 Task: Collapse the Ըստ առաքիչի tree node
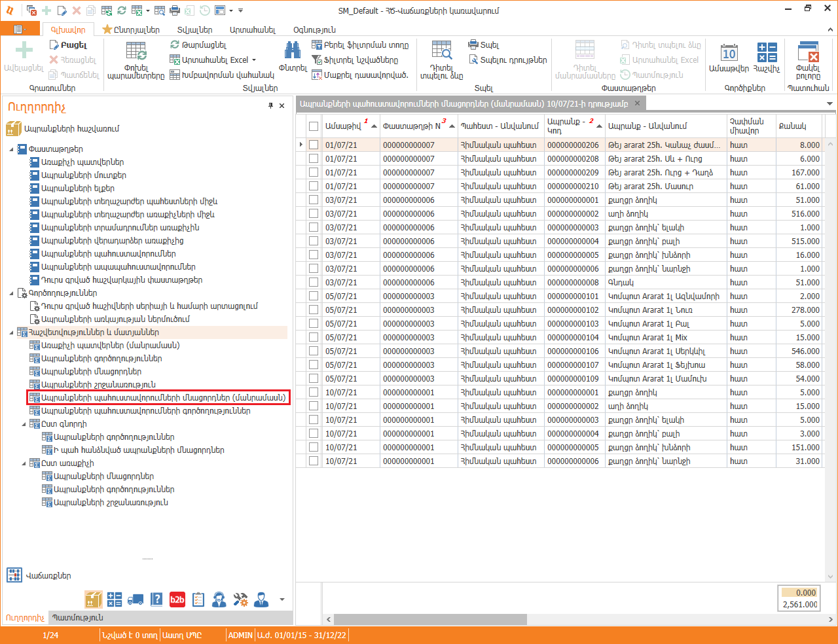(x=24, y=463)
